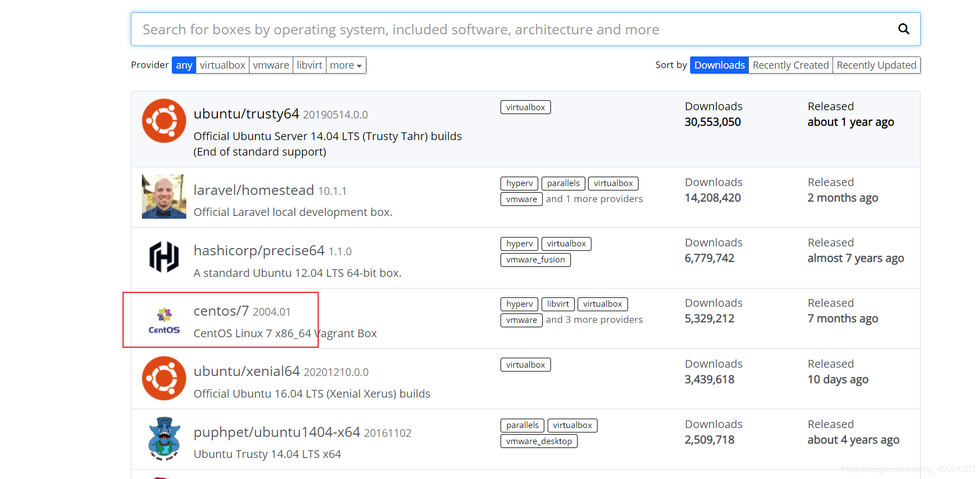980x479 pixels.
Task: Click the 'Sort by' label
Action: pos(671,65)
